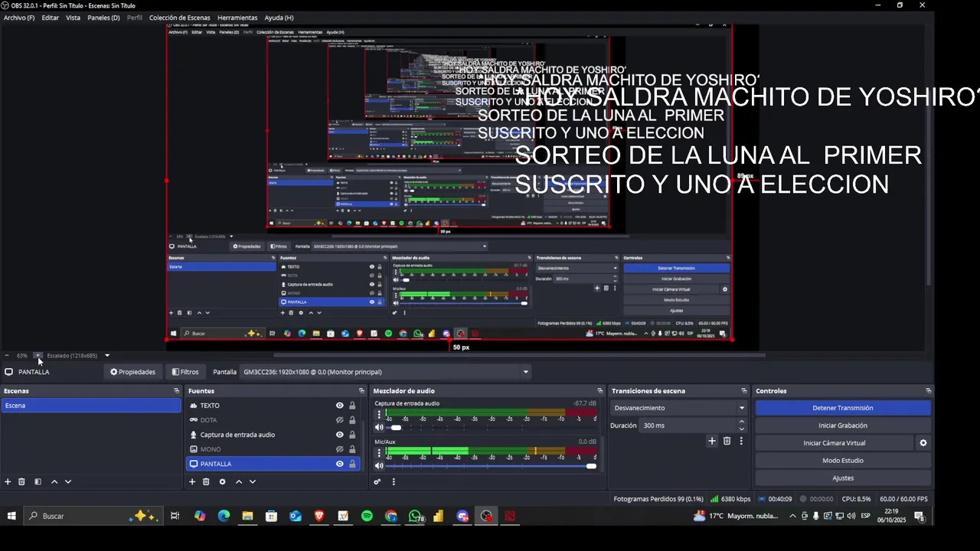
Task: Add a scene transition with the plus icon
Action: coord(712,441)
